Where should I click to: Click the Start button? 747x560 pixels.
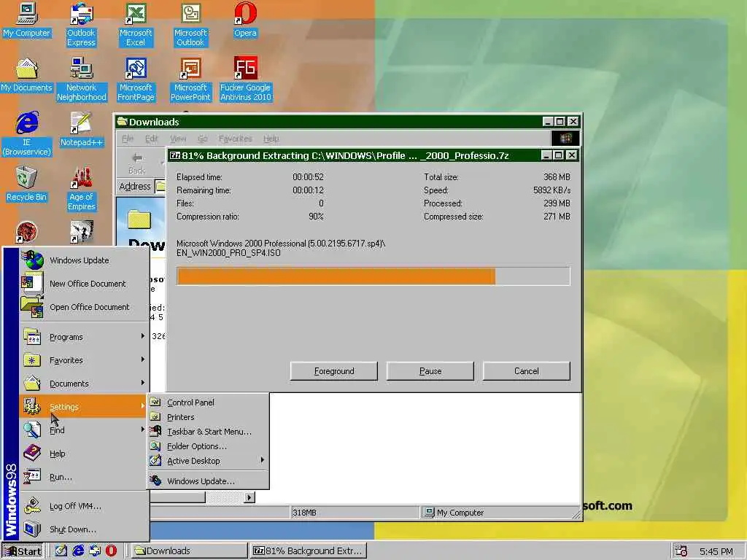coord(23,551)
